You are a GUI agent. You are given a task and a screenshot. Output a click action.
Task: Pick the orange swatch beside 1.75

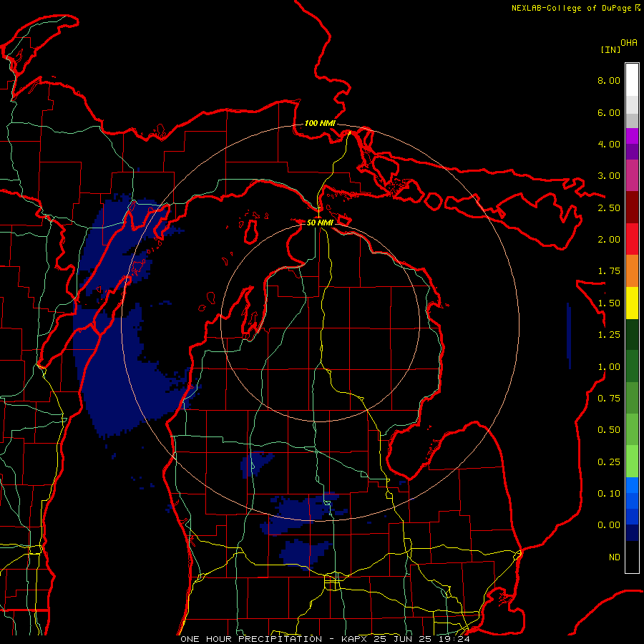tap(632, 271)
